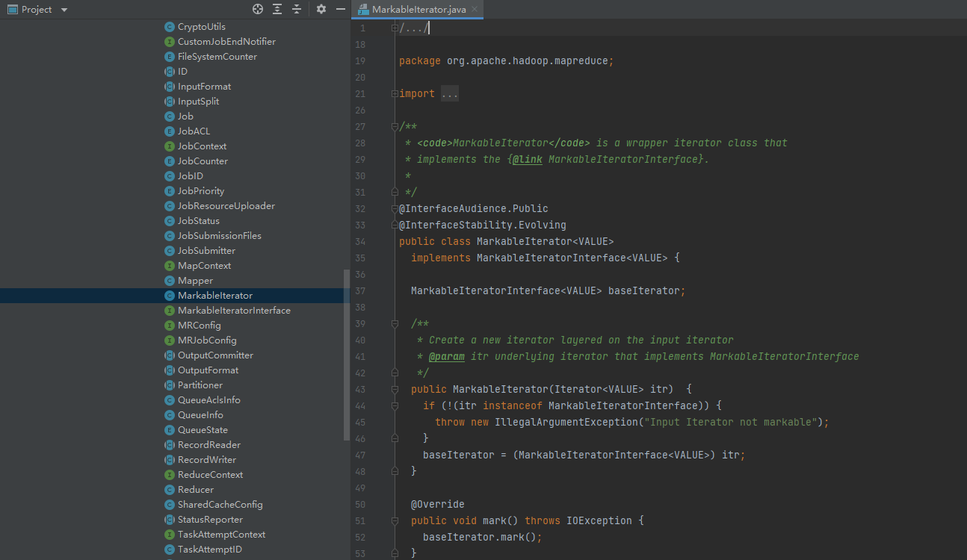Screen dimensions: 967x560
Task: Click the enum icon beside JobACL
Action: (x=170, y=131)
